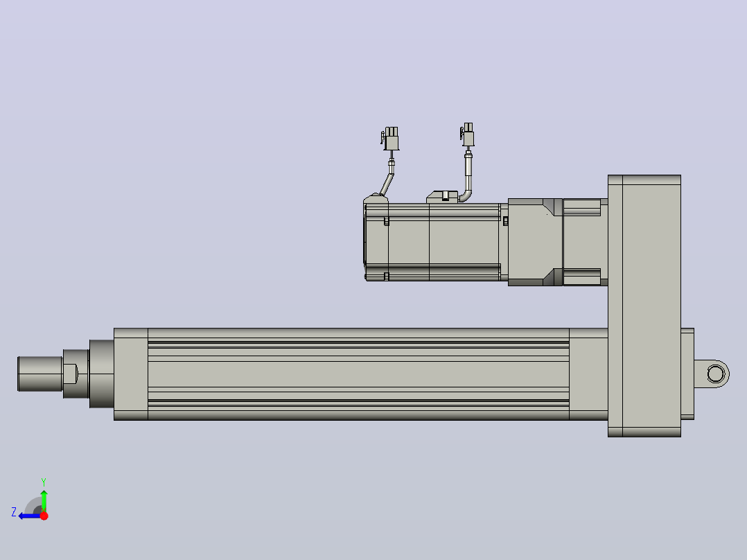
Task: Select the long ribbed actuator cylinder body
Action: (358, 374)
